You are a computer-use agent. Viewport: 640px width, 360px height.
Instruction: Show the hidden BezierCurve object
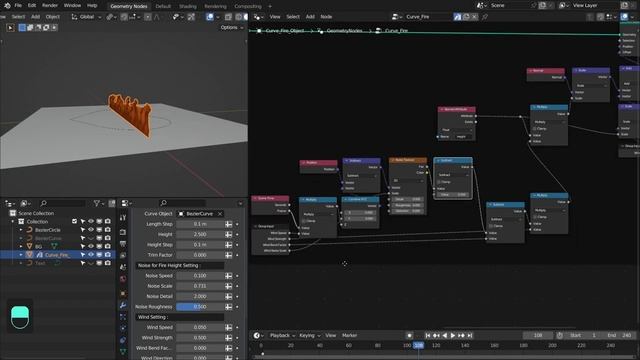(91, 238)
